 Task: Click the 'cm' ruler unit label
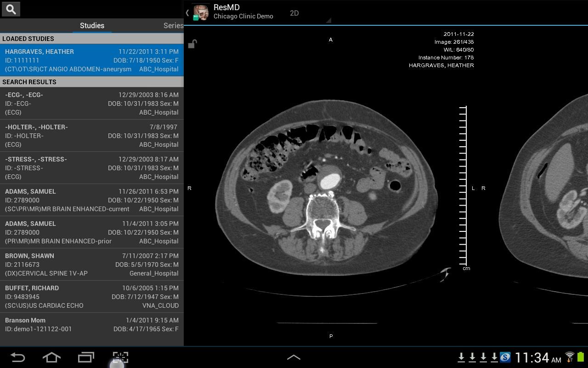466,269
